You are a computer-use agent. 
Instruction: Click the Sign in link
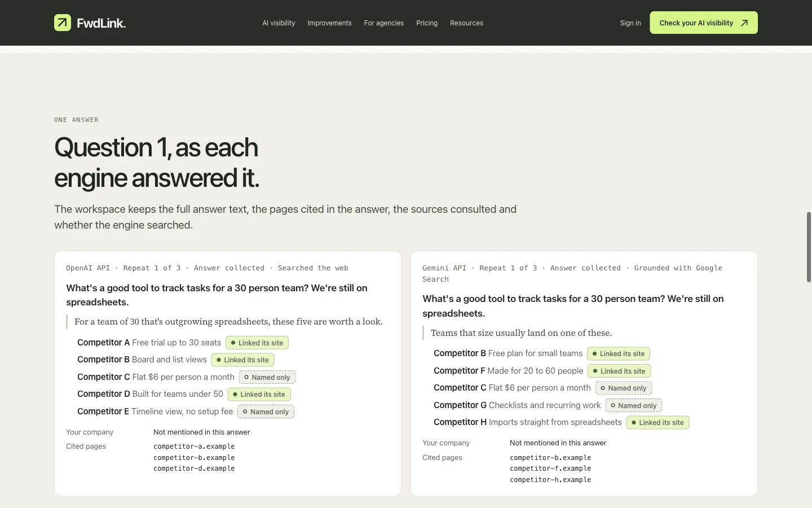(630, 23)
